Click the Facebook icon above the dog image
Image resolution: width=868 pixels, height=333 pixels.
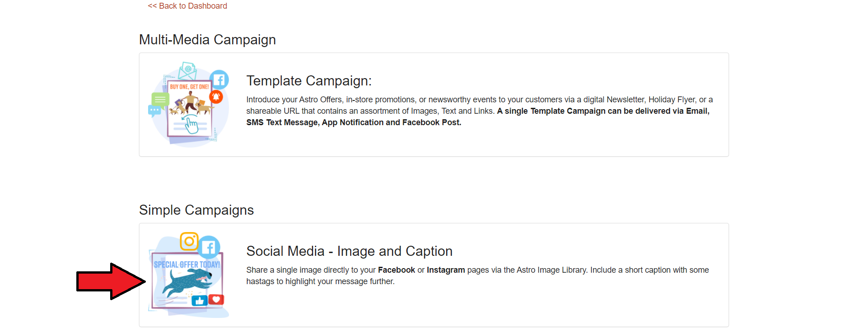coord(209,247)
